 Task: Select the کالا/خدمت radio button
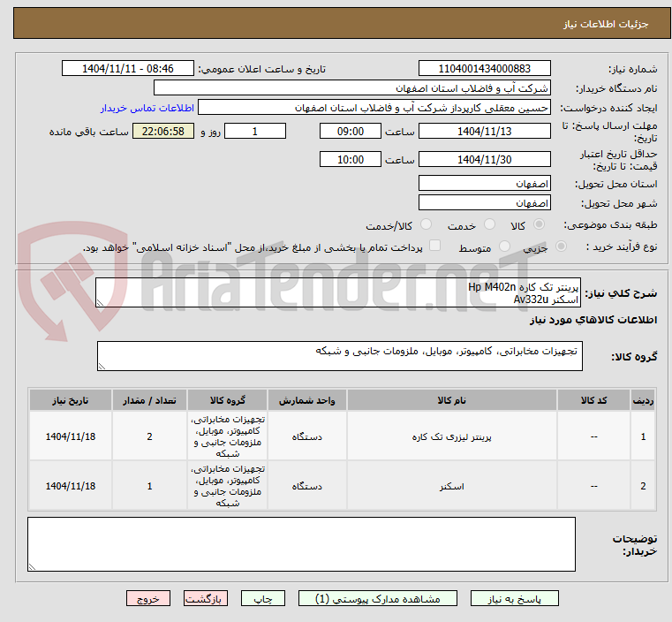click(x=426, y=224)
